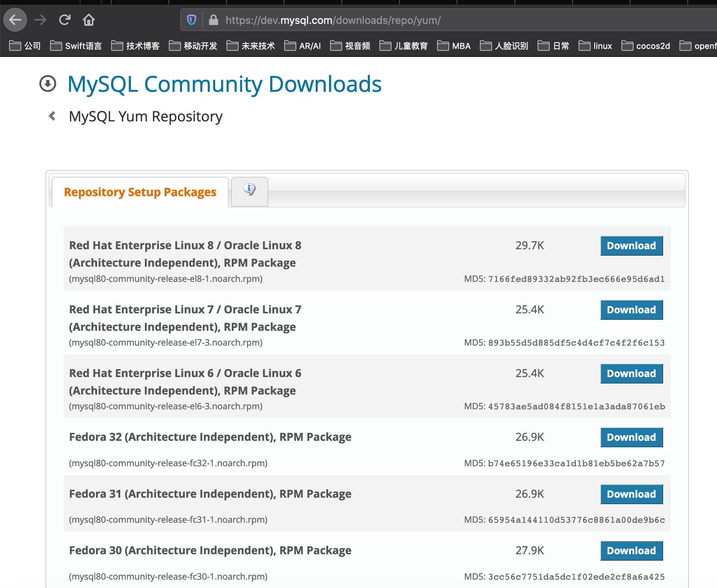Open the 技术博客 bookmark folder

pyautogui.click(x=135, y=46)
